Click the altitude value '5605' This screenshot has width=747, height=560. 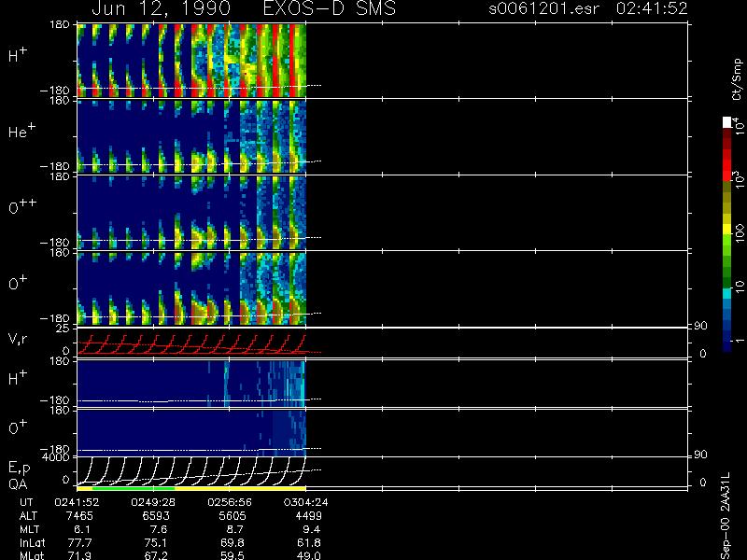point(233,516)
